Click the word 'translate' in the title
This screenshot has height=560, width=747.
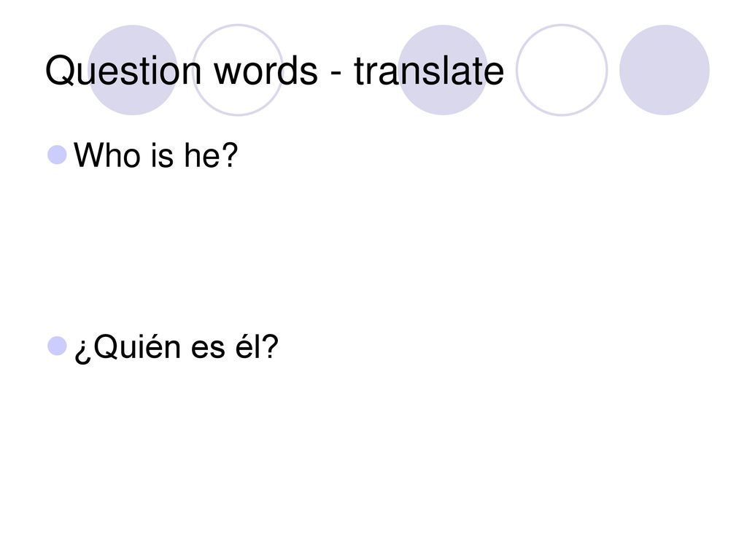tap(429, 71)
